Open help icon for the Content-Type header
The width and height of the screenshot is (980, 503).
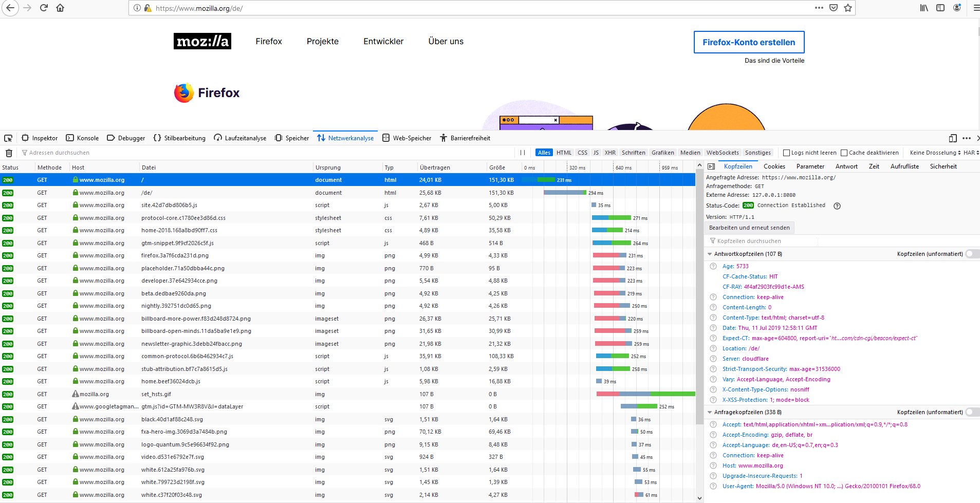point(713,318)
